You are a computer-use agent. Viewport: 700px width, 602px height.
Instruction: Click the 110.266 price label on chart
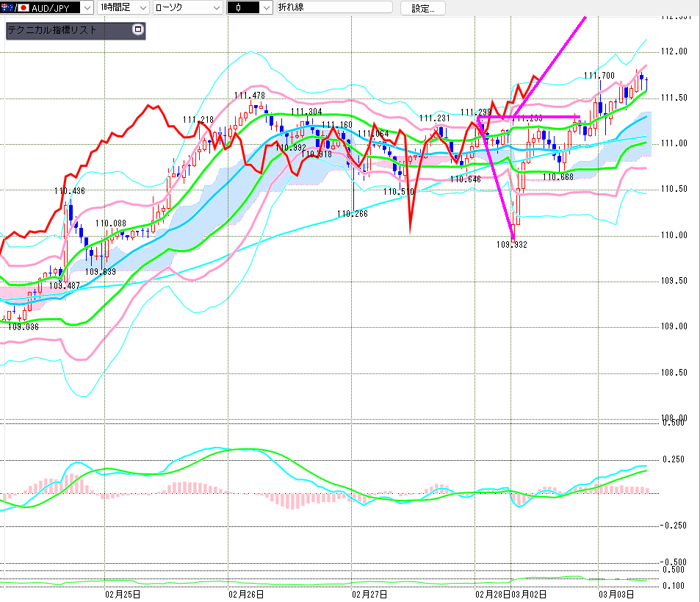pyautogui.click(x=353, y=215)
